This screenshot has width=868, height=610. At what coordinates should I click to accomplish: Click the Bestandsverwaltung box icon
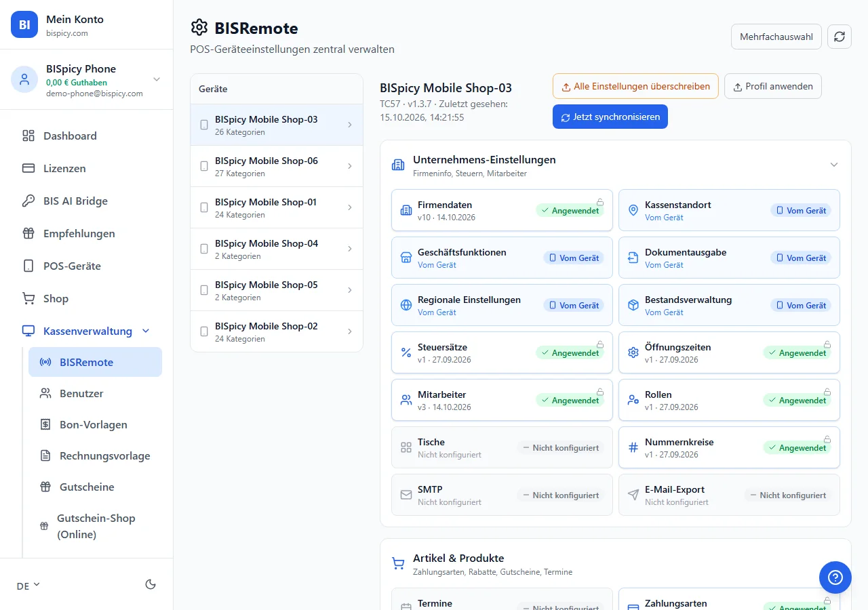633,305
